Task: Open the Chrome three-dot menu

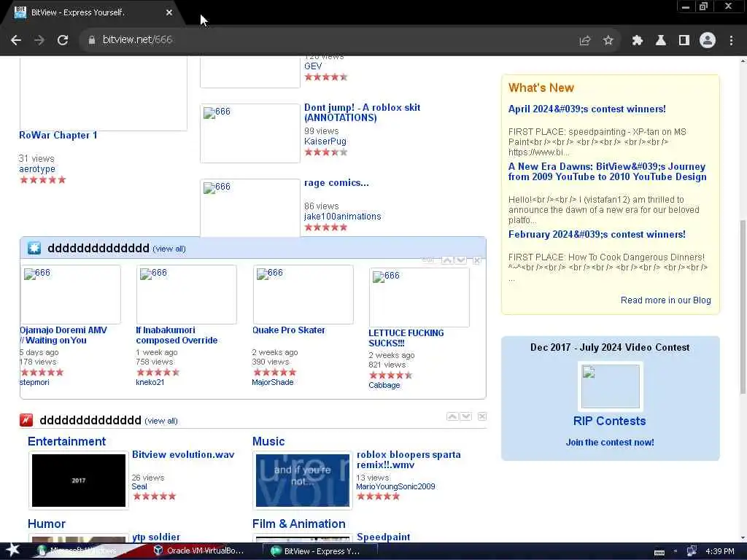Action: (x=731, y=41)
